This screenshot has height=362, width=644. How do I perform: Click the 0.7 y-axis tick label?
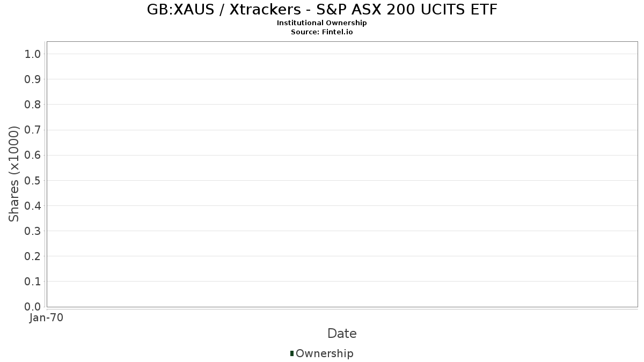pos(33,130)
